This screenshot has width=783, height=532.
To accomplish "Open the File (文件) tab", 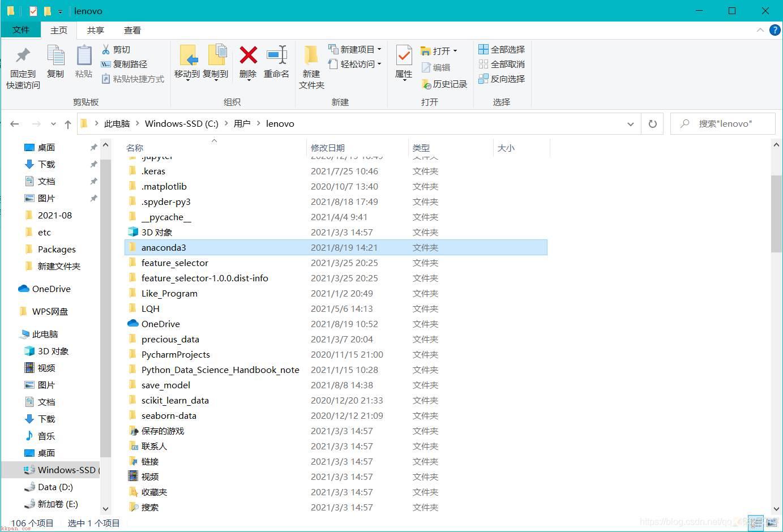I will (21, 29).
